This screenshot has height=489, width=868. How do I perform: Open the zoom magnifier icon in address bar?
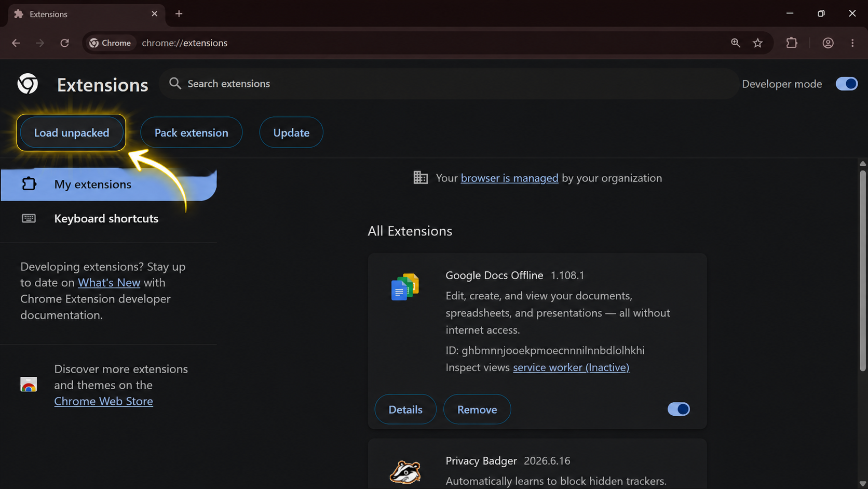736,43
